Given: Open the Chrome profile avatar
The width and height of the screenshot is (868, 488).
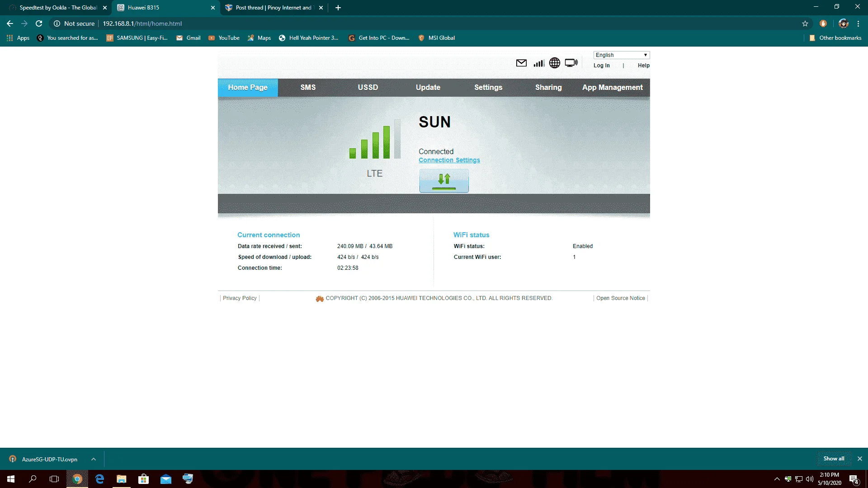Looking at the screenshot, I should pos(844,23).
